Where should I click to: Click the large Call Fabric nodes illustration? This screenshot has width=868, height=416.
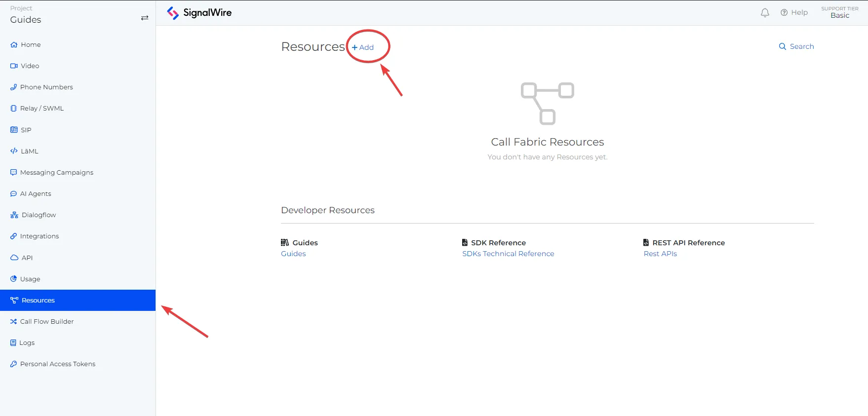tap(548, 103)
